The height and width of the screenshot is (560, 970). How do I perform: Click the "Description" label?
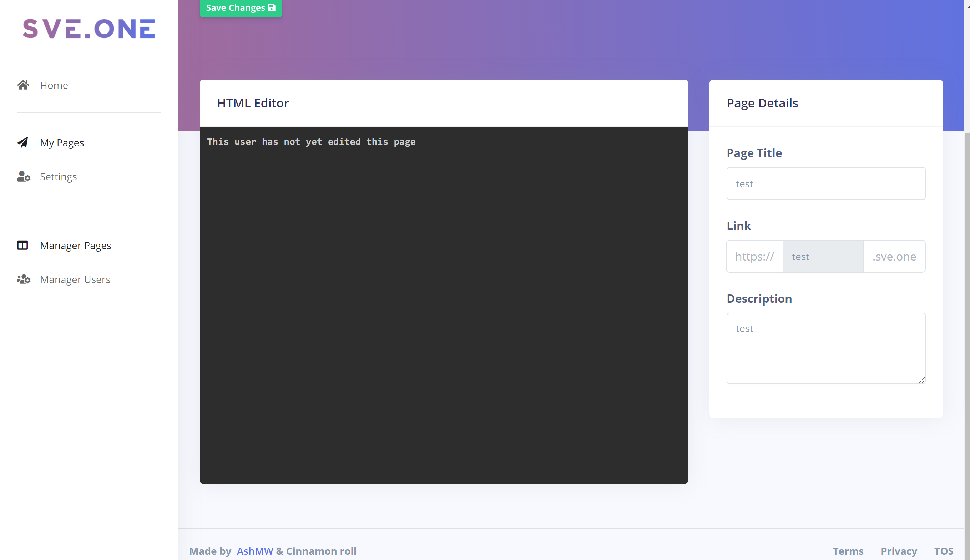pos(759,298)
